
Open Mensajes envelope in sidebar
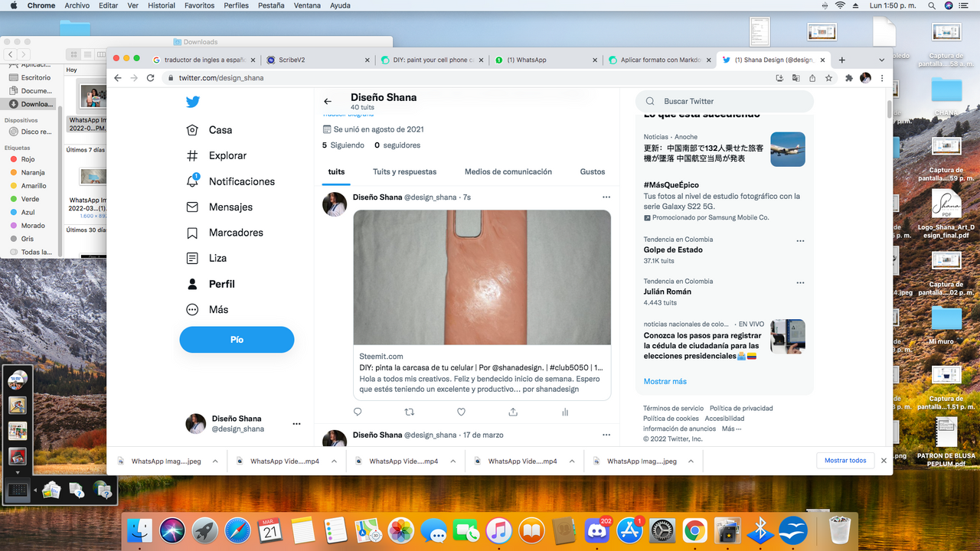click(220, 207)
